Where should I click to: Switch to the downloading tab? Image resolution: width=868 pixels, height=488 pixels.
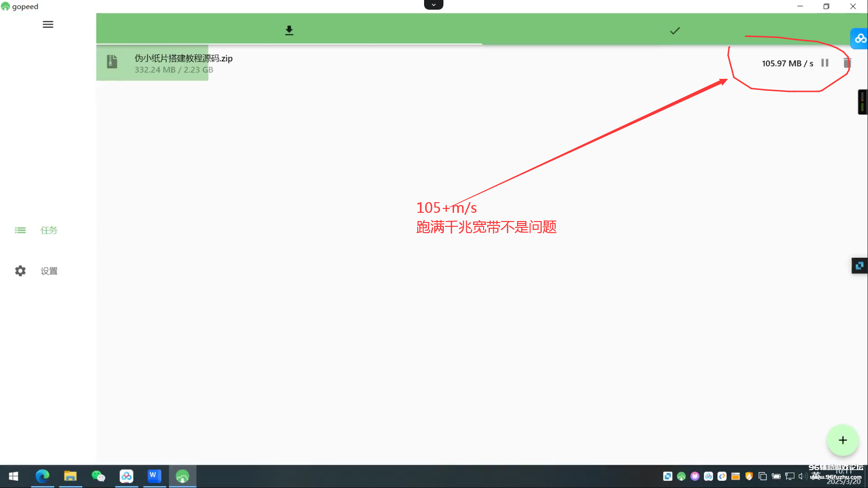[x=289, y=30]
